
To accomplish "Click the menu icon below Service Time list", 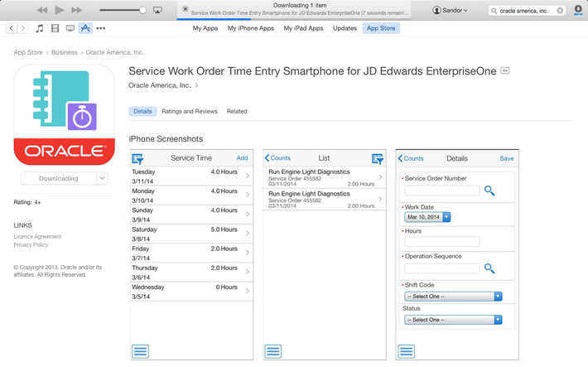I will tap(140, 351).
